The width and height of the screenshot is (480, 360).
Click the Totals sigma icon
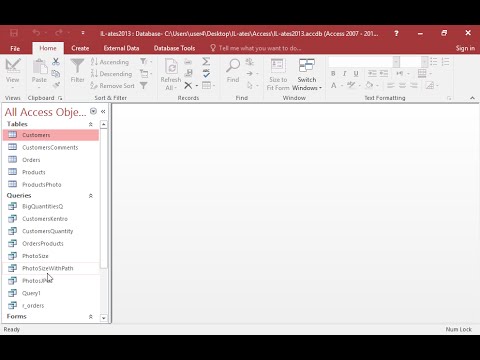(206, 61)
